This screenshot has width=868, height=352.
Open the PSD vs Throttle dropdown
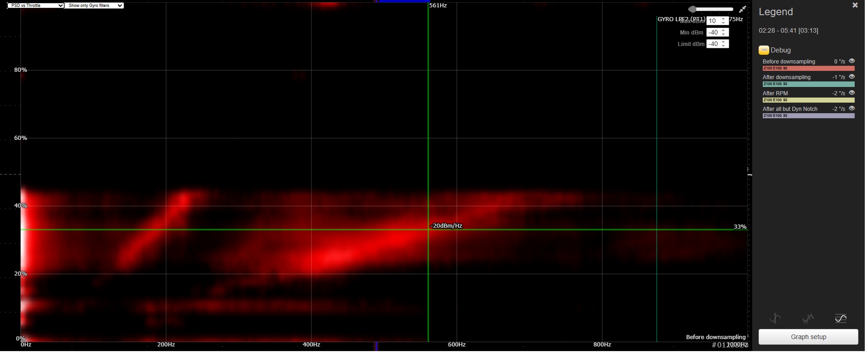pyautogui.click(x=35, y=6)
